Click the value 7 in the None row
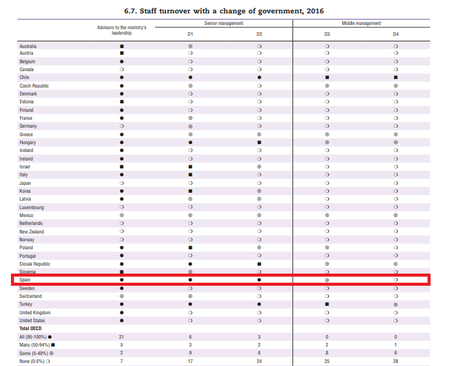This screenshot has height=366, width=450. click(x=122, y=361)
